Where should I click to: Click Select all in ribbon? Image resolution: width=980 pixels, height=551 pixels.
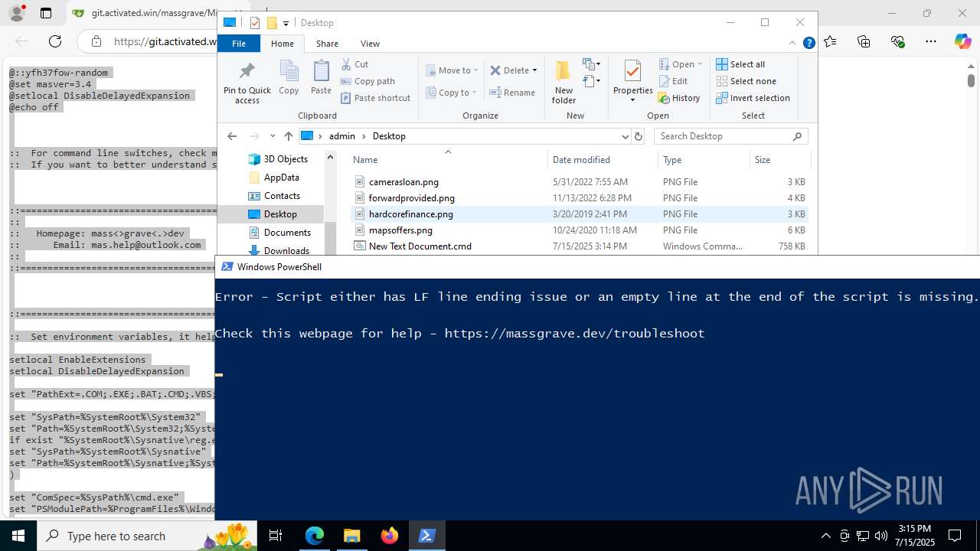(x=740, y=64)
